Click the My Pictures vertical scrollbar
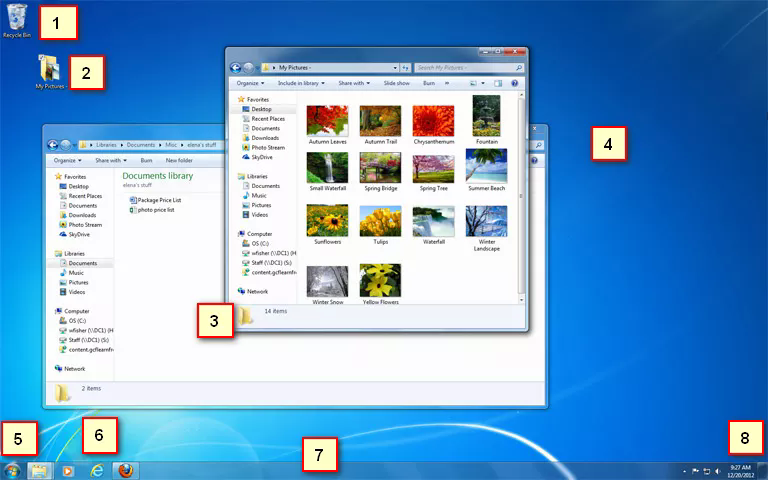Viewport: 768px width, 480px height. (x=521, y=196)
